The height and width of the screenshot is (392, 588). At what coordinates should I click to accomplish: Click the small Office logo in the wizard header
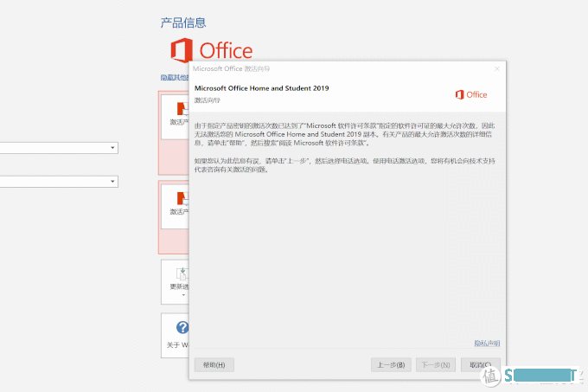point(471,95)
